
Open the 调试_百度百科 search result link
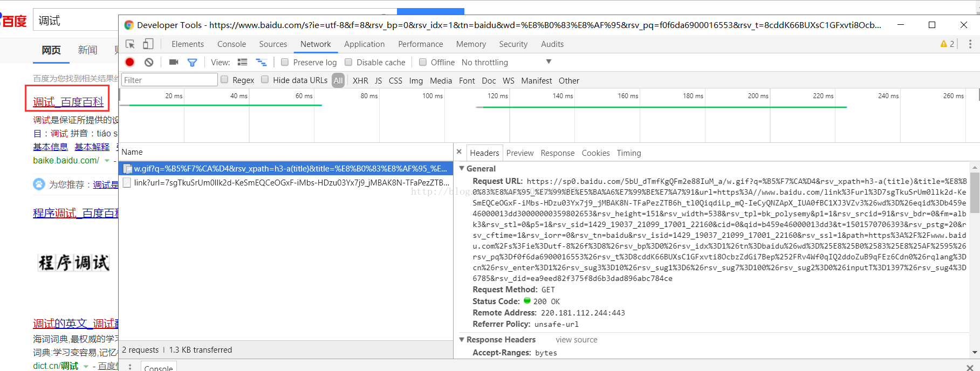[68, 102]
